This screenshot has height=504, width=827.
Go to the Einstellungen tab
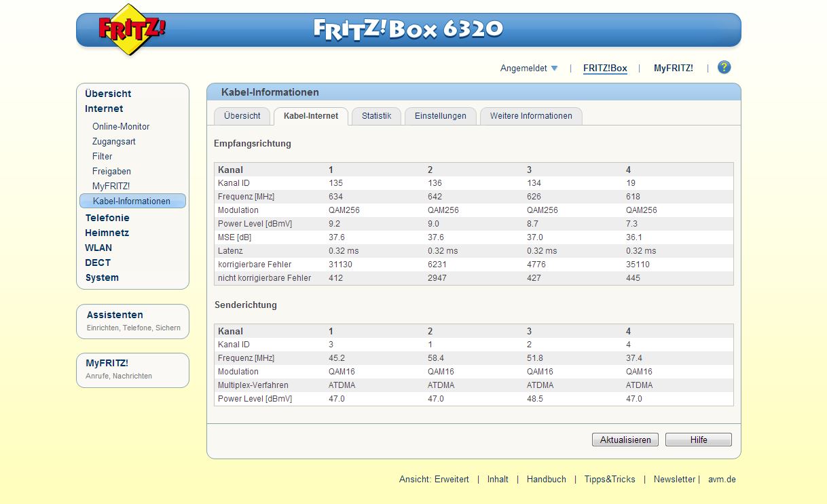tap(441, 116)
